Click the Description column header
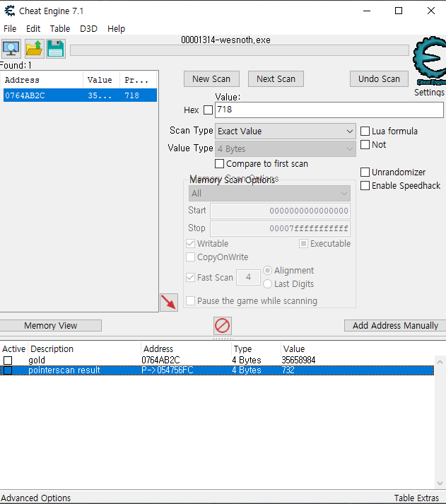446x504 pixels. 84,349
